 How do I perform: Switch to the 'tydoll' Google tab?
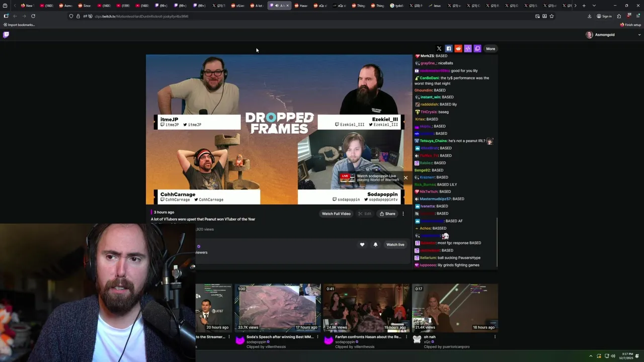397,6
